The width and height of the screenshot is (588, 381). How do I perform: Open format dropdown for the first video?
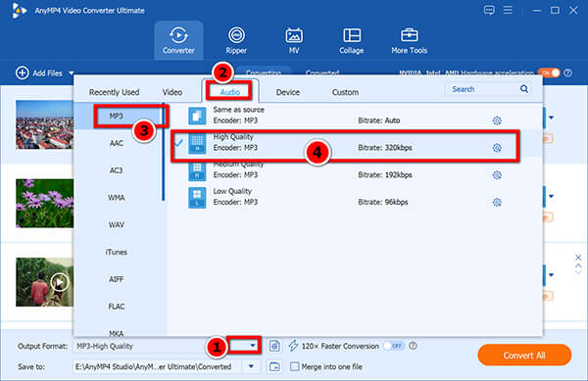[551, 118]
